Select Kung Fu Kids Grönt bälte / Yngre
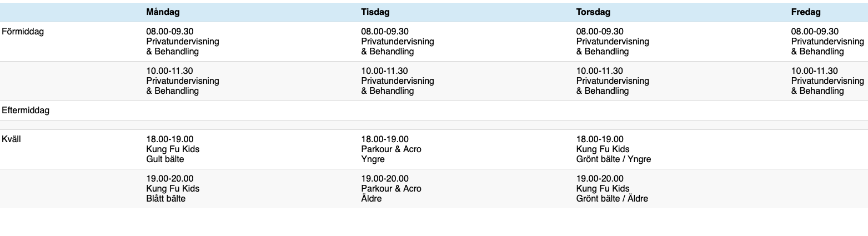This screenshot has height=236, width=868. point(614,149)
